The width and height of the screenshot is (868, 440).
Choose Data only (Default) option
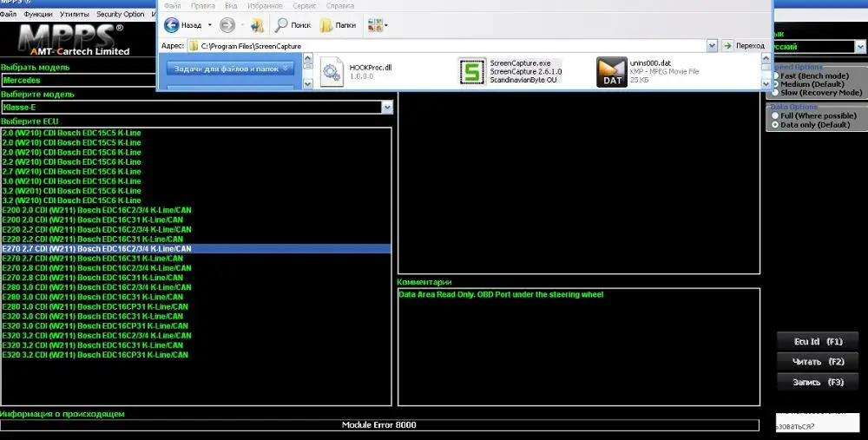775,124
